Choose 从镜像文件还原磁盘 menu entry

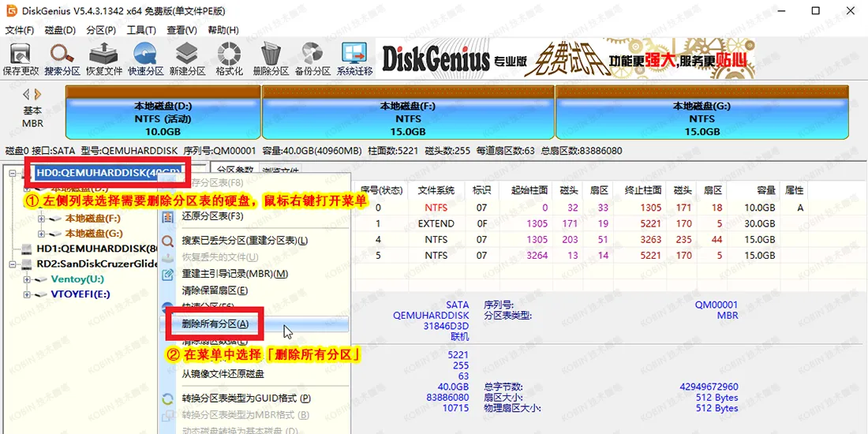point(253,374)
